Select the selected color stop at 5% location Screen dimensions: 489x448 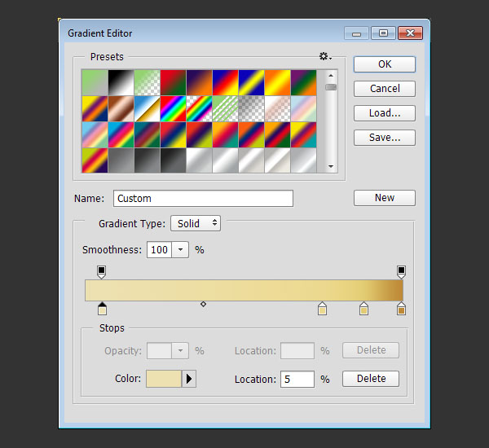[x=102, y=309]
